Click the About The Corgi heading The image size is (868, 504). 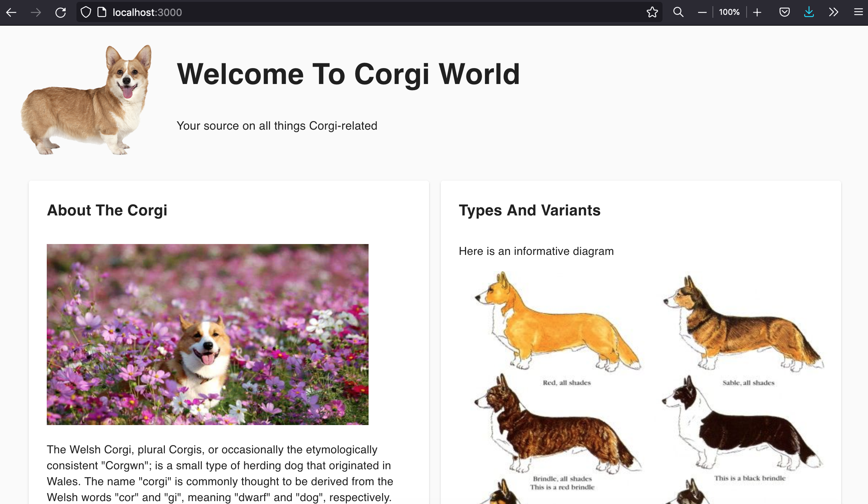(107, 210)
